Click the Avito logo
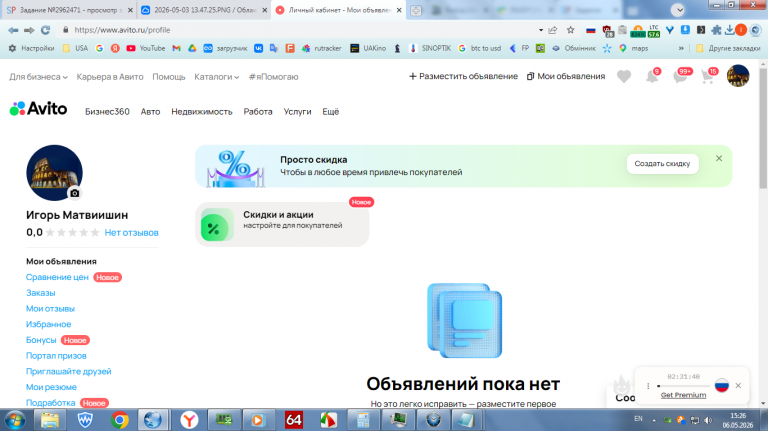The image size is (768, 431). pyautogui.click(x=38, y=109)
